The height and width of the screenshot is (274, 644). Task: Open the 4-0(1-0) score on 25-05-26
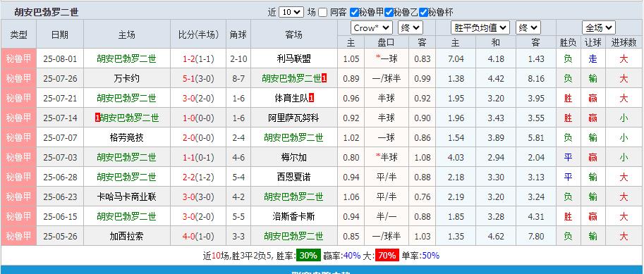pyautogui.click(x=198, y=236)
